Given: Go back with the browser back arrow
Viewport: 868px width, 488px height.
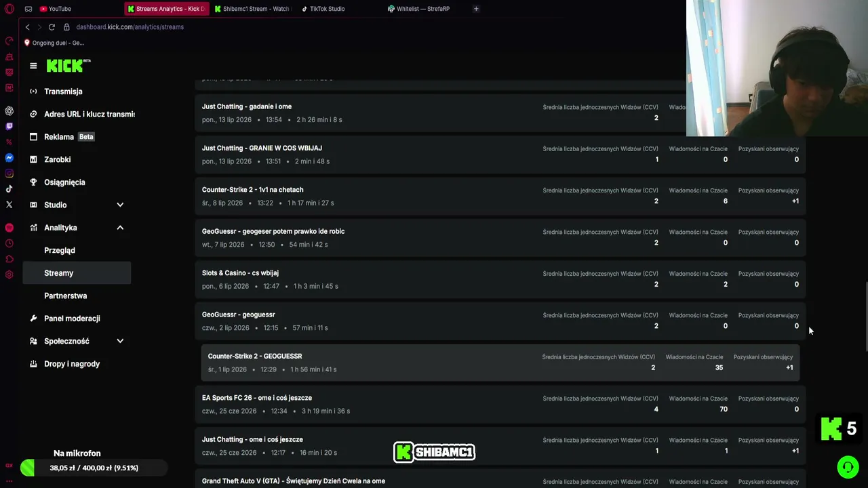Looking at the screenshot, I should (x=27, y=27).
